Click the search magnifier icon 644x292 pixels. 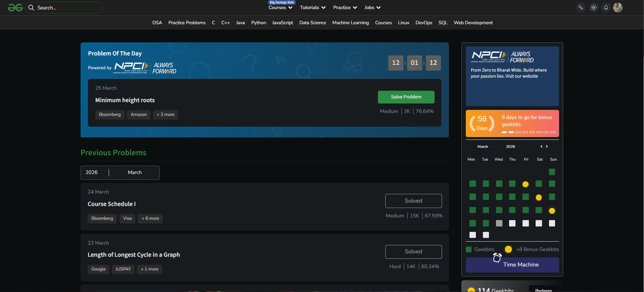pyautogui.click(x=31, y=7)
